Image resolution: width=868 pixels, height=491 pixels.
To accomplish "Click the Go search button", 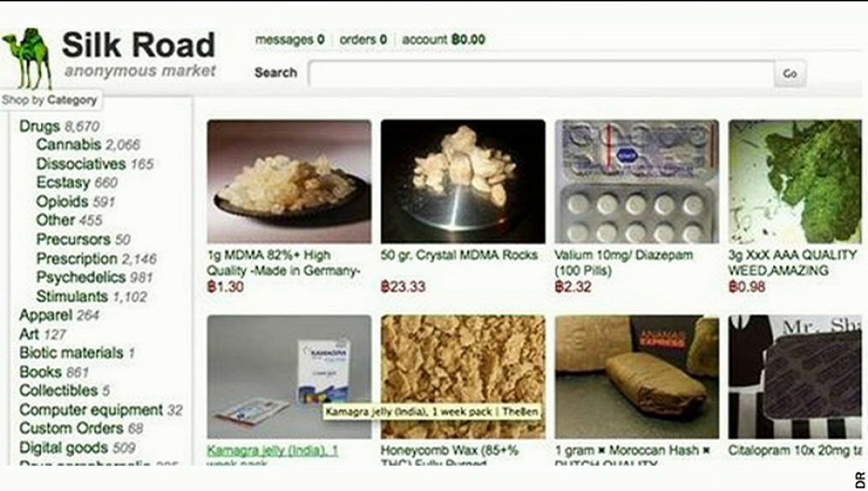I will pos(790,73).
